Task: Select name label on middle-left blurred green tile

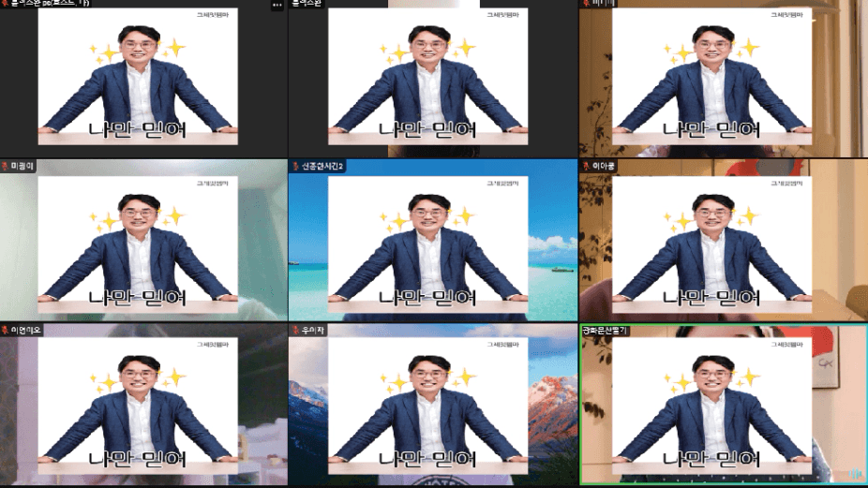Action: click(x=22, y=166)
